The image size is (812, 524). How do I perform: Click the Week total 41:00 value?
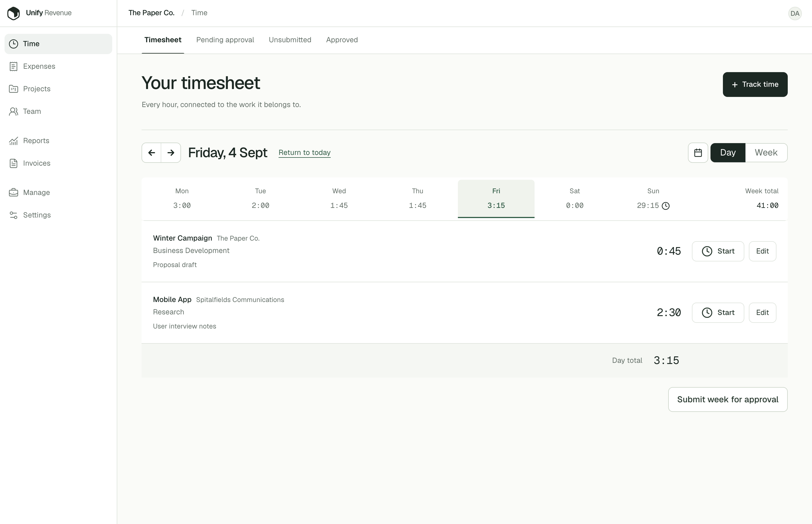tap(767, 206)
